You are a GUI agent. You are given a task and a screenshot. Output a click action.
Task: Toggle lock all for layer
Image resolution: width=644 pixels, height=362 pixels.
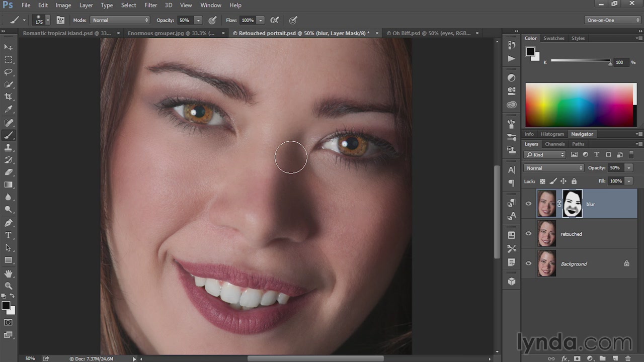574,181
